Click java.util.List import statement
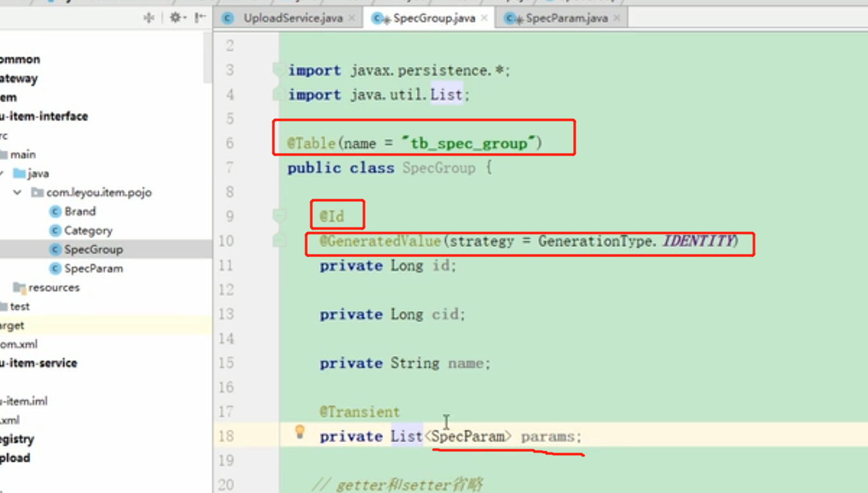This screenshot has width=868, height=493. pyautogui.click(x=379, y=94)
